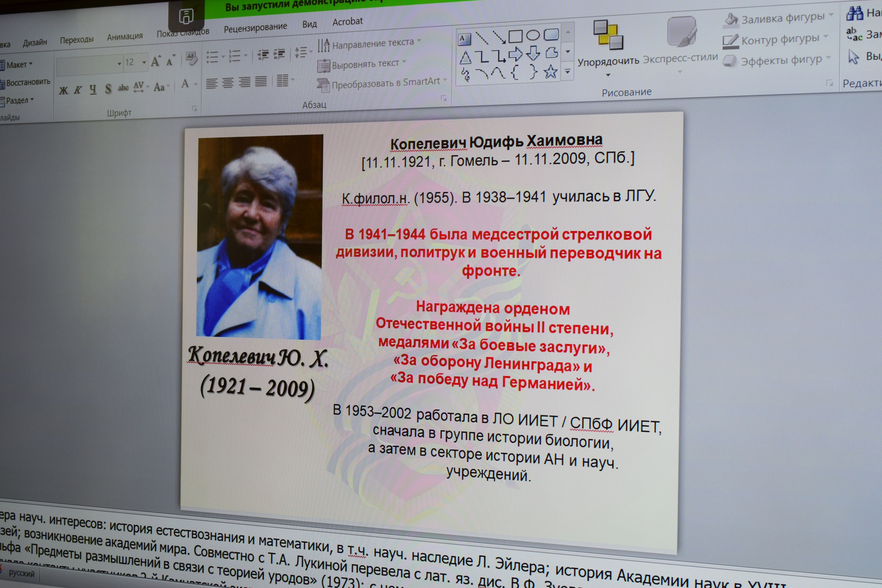Select the elbow arrow connector shape
The width and height of the screenshot is (882, 588).
point(499,56)
